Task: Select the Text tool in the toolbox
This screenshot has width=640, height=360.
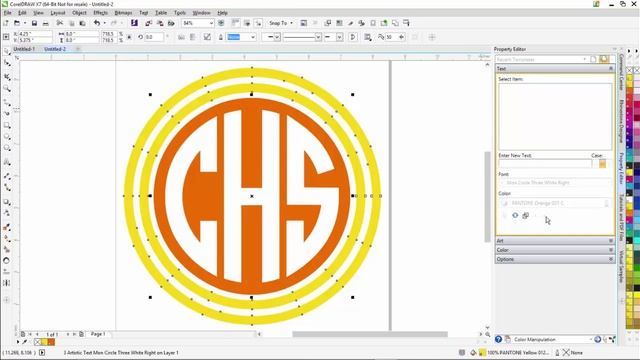Action: (x=7, y=162)
